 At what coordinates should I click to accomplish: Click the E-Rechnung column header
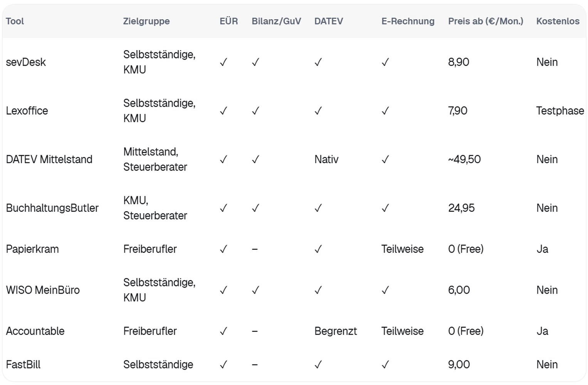408,21
